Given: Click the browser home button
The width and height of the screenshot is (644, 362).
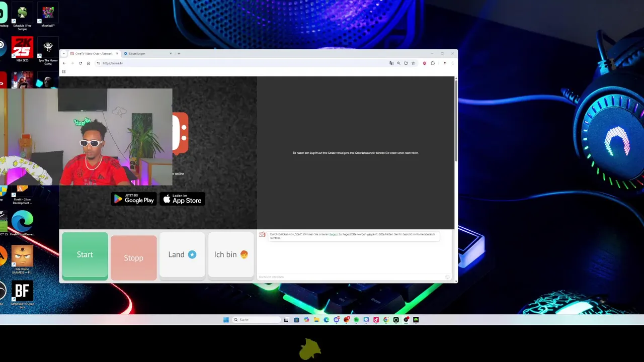Looking at the screenshot, I should [88, 63].
